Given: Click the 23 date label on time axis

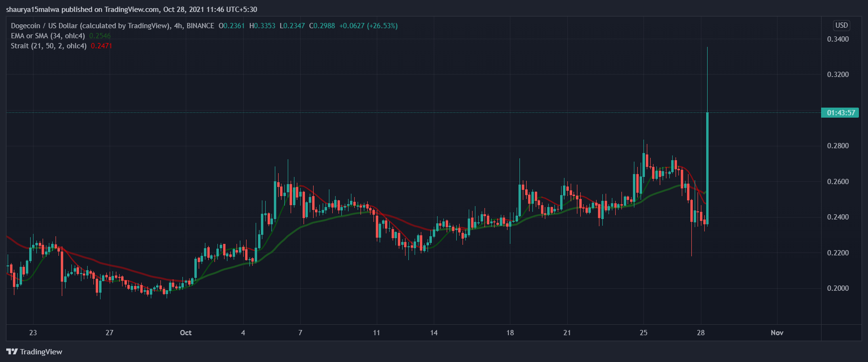Looking at the screenshot, I should (33, 333).
